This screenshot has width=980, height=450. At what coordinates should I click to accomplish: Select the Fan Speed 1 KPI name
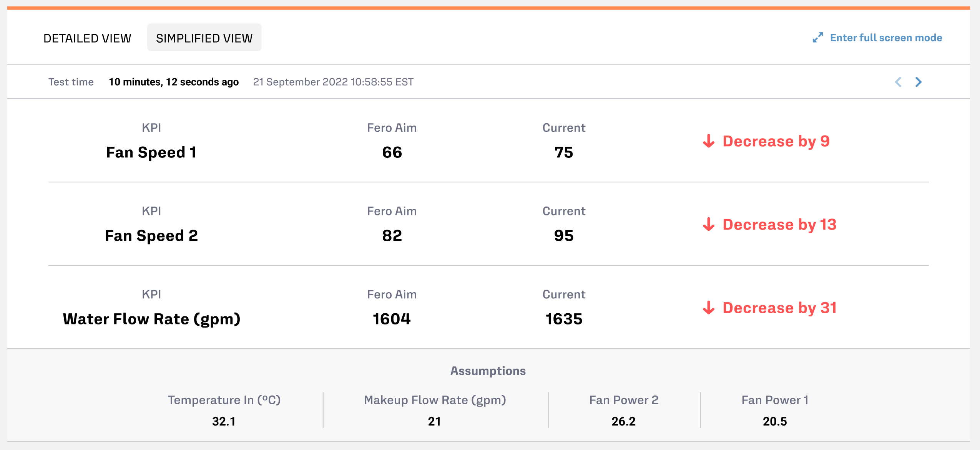[151, 152]
